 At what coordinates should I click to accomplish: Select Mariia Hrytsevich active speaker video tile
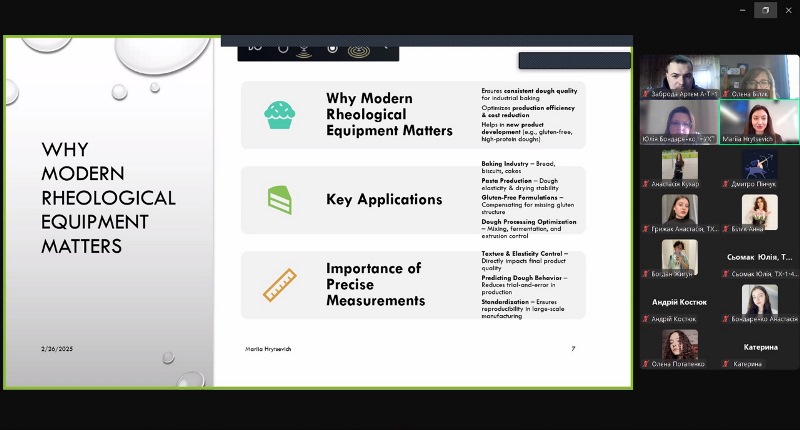(x=759, y=121)
